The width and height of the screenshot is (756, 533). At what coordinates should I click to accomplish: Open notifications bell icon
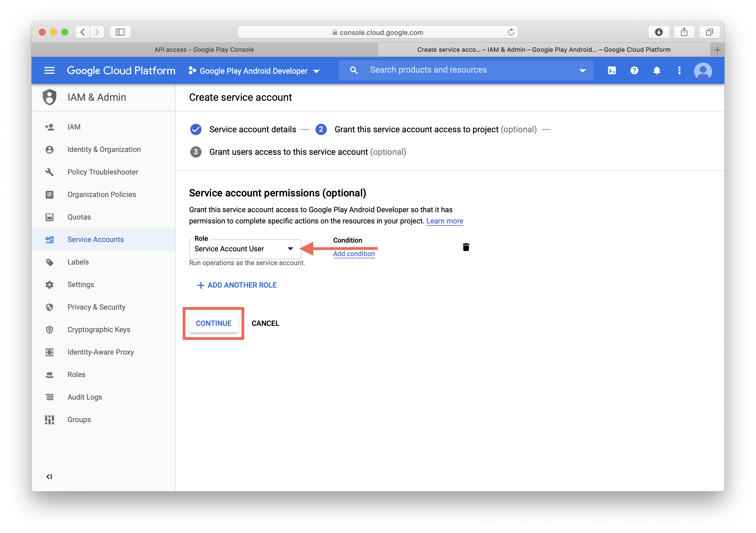pyautogui.click(x=657, y=70)
